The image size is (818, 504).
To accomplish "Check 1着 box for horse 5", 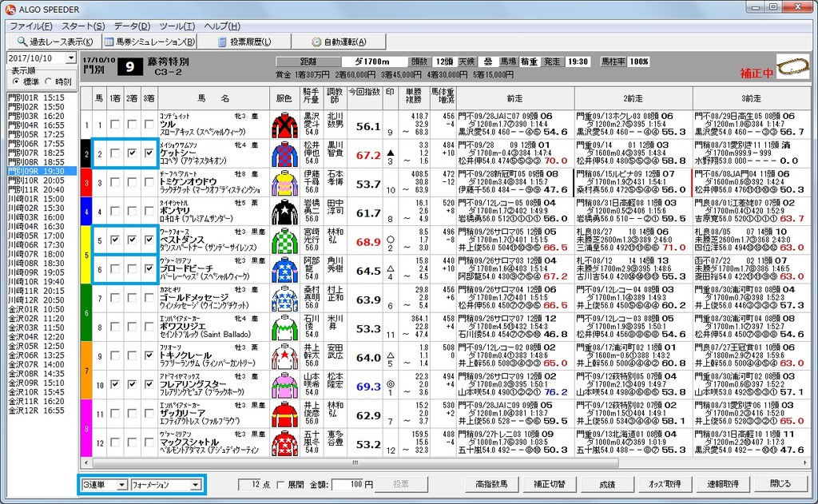I will (x=115, y=240).
